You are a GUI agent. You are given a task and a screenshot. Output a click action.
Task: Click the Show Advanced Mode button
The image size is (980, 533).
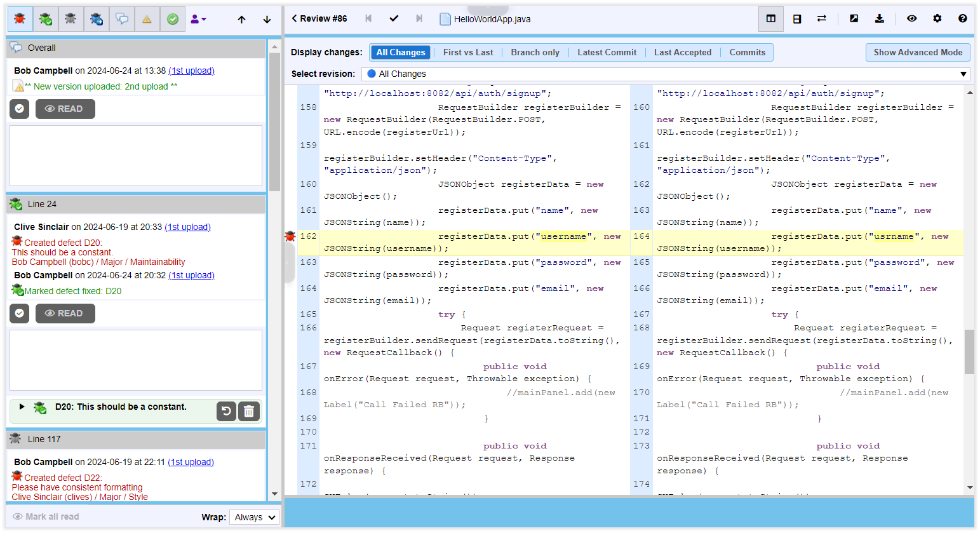click(917, 52)
